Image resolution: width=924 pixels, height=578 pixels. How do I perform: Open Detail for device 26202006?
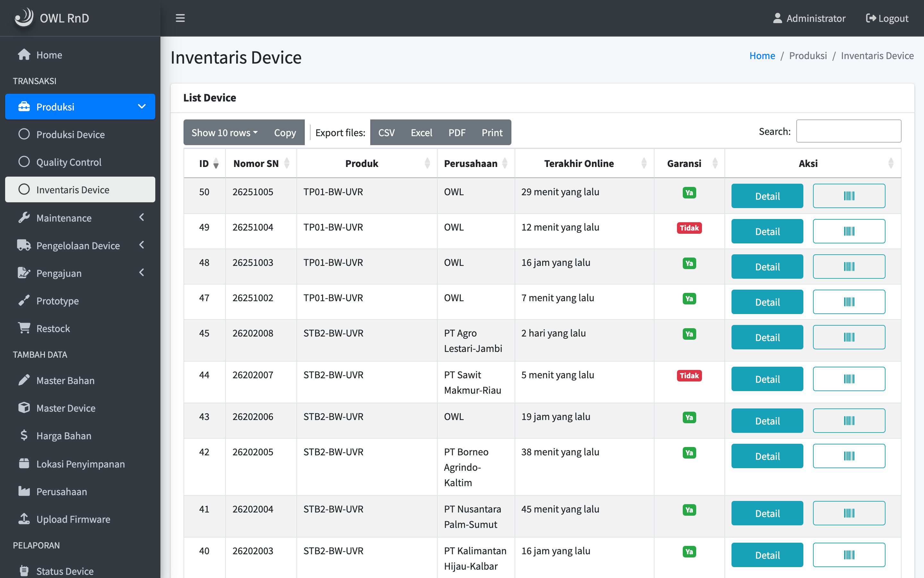point(767,421)
